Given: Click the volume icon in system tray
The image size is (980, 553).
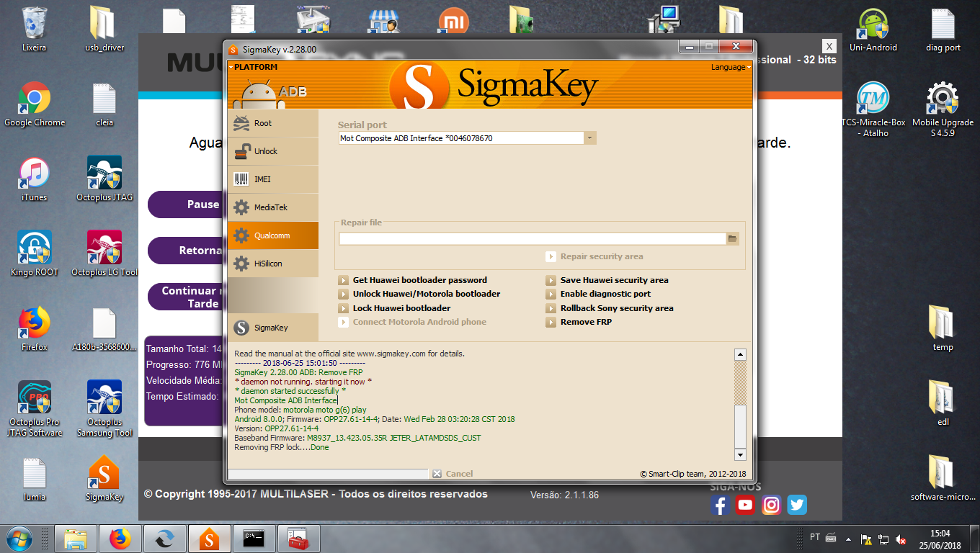Looking at the screenshot, I should tap(901, 539).
